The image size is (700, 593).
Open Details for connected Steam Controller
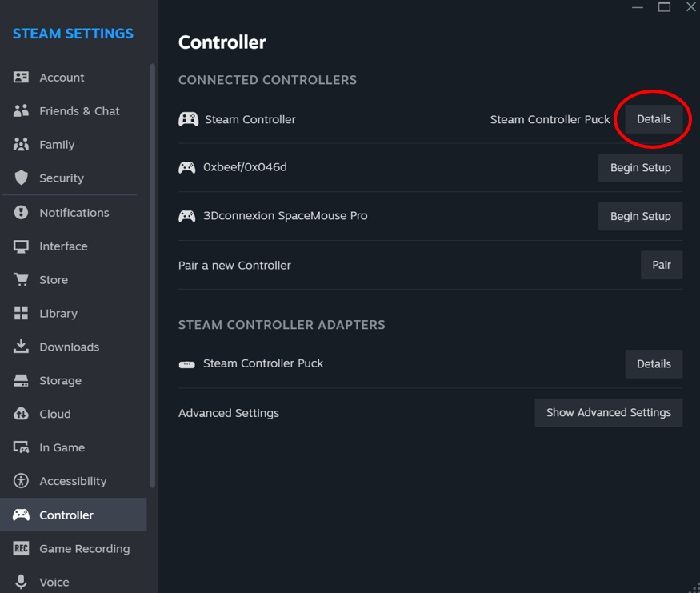[654, 119]
